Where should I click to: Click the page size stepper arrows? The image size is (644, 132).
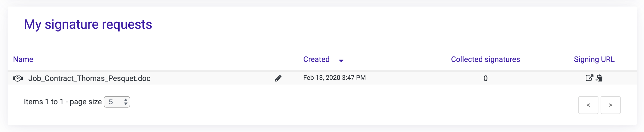(126, 102)
